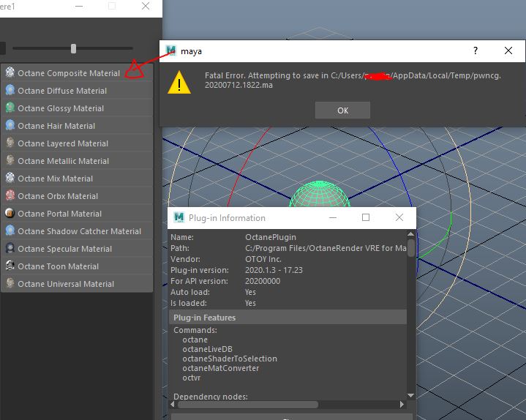Screen dimensions: 526x420
Task: Pick Octane Layered Material label
Action: coord(63,143)
